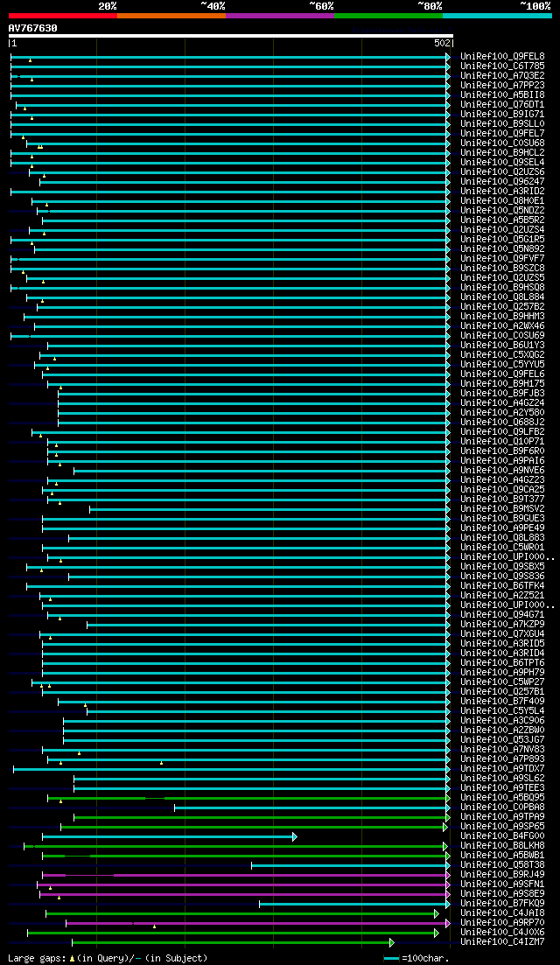Click the purple alignment bar for UniRef100_A9SFN1
The width and height of the screenshot is (560, 965).
click(x=244, y=885)
